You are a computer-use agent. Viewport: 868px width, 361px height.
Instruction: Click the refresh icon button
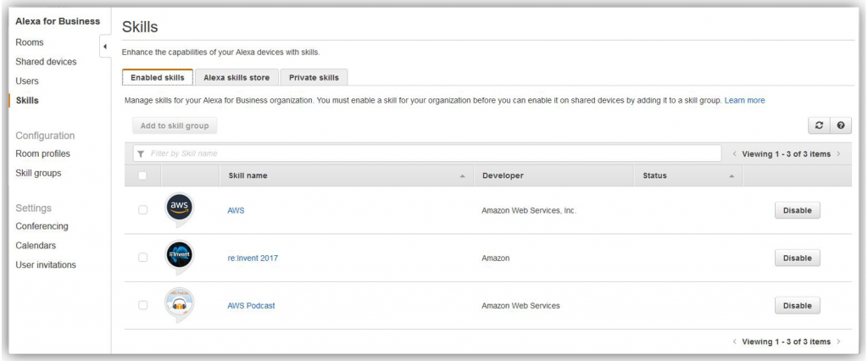819,125
